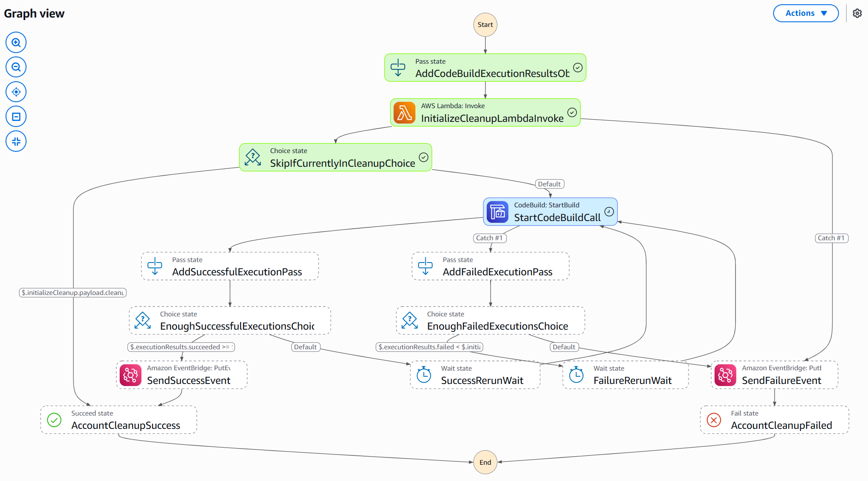This screenshot has width=868, height=481.
Task: Click the clock icon on SuccessRerunWait
Action: coord(424,375)
